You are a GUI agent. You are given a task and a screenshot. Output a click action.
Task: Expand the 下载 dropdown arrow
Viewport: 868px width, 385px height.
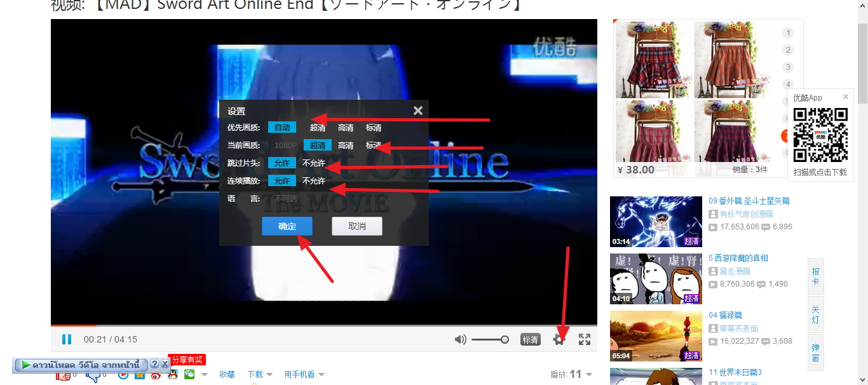(269, 375)
